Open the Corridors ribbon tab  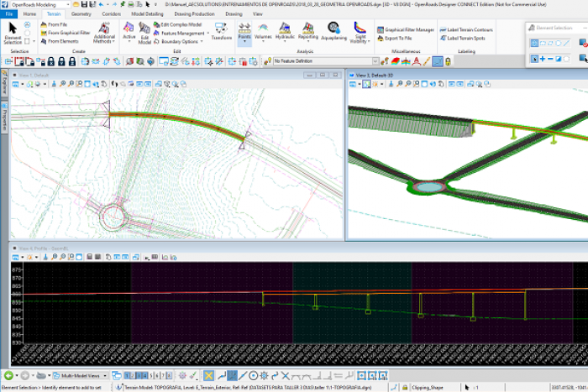click(x=110, y=14)
